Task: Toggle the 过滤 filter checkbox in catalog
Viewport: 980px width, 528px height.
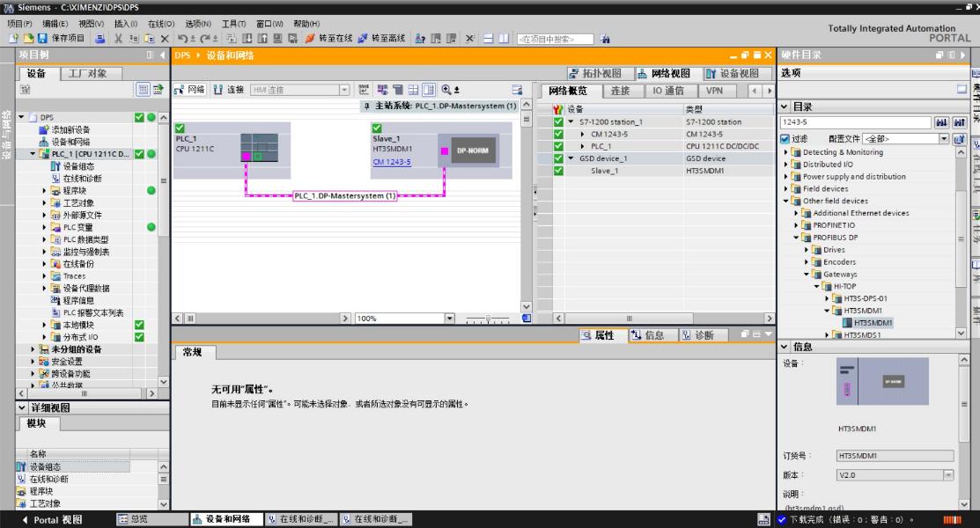Action: (785, 139)
